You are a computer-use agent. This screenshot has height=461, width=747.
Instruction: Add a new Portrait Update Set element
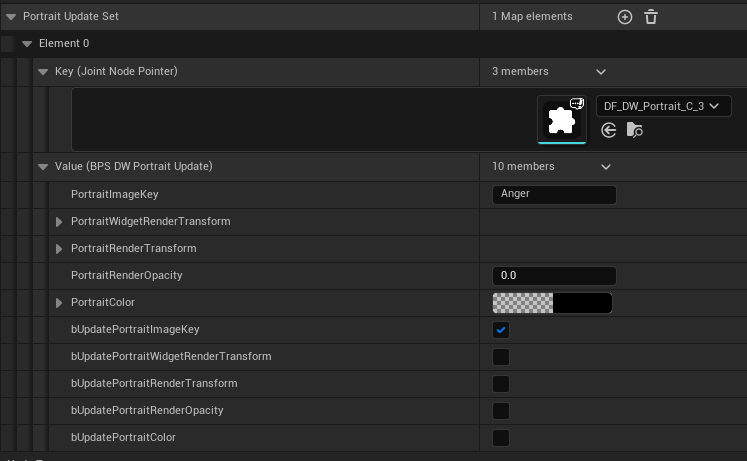625,17
